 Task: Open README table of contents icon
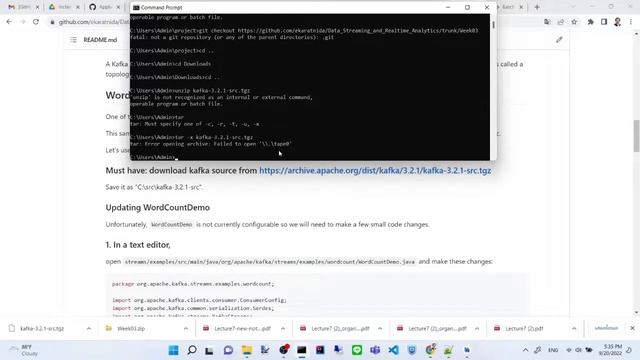(x=73, y=40)
